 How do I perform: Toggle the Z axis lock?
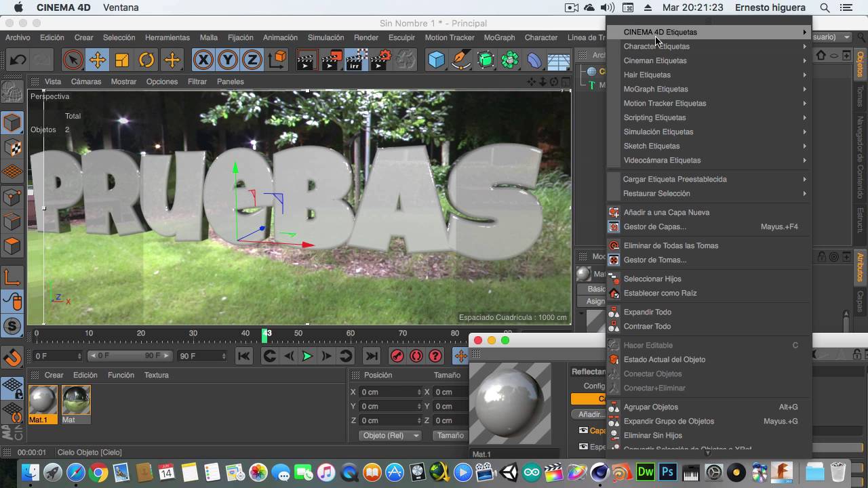pyautogui.click(x=252, y=60)
